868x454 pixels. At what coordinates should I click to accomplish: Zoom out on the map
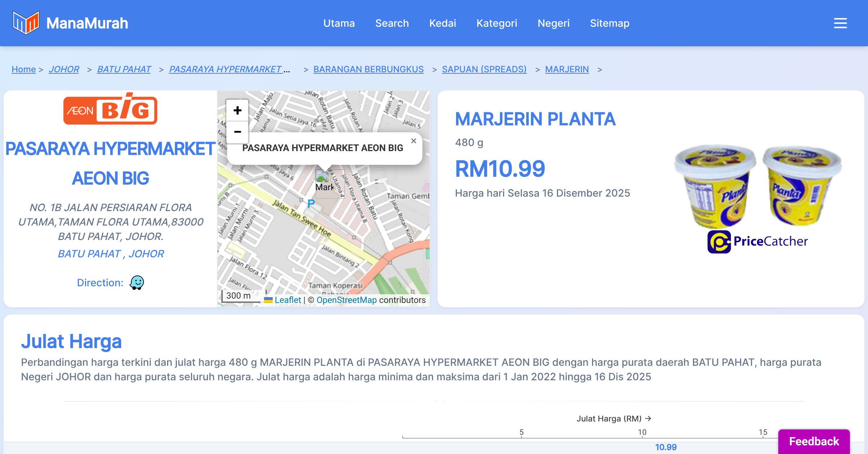click(237, 132)
